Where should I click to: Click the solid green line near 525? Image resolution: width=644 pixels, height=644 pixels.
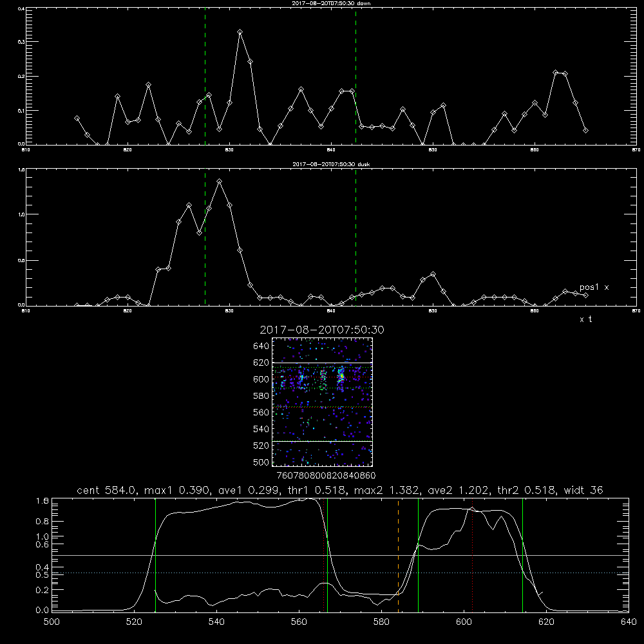(156, 555)
